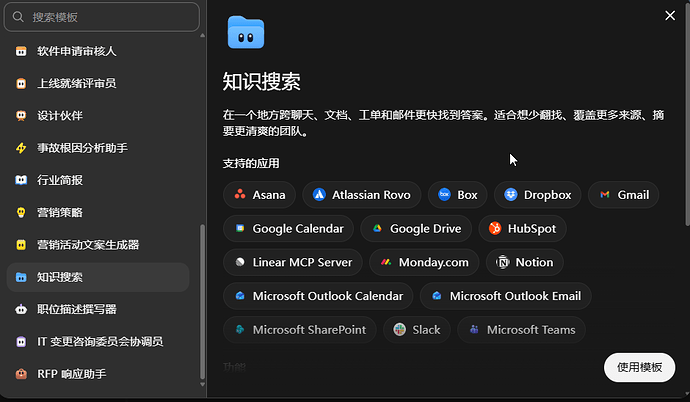Click the 营销活动文案生成器 template icon
The width and height of the screenshot is (690, 402).
point(21,245)
